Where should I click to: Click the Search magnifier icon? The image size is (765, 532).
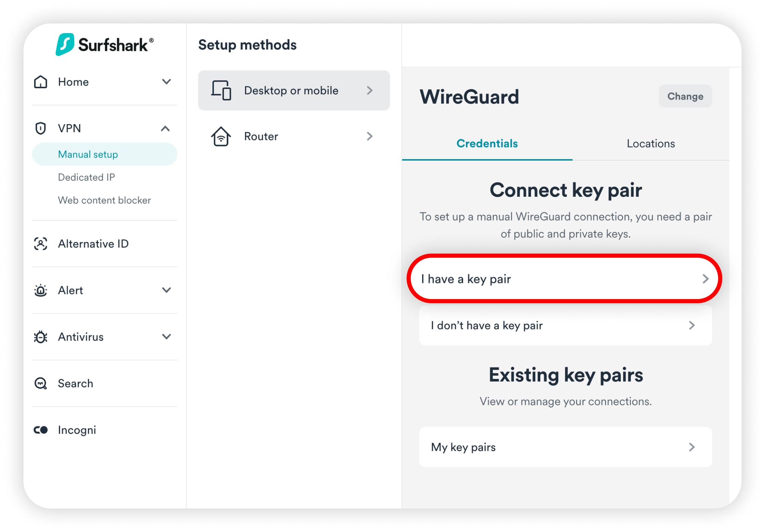click(x=41, y=383)
